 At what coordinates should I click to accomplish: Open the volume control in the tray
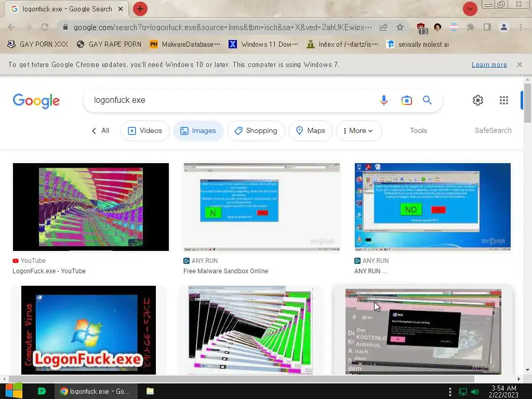[x=475, y=392]
